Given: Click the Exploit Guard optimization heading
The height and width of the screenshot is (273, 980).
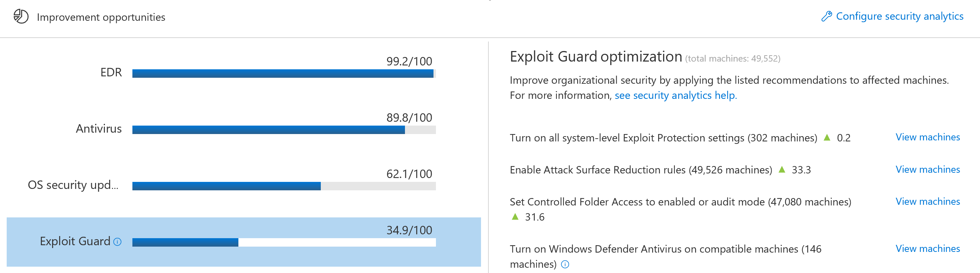Looking at the screenshot, I should pyautogui.click(x=596, y=57).
